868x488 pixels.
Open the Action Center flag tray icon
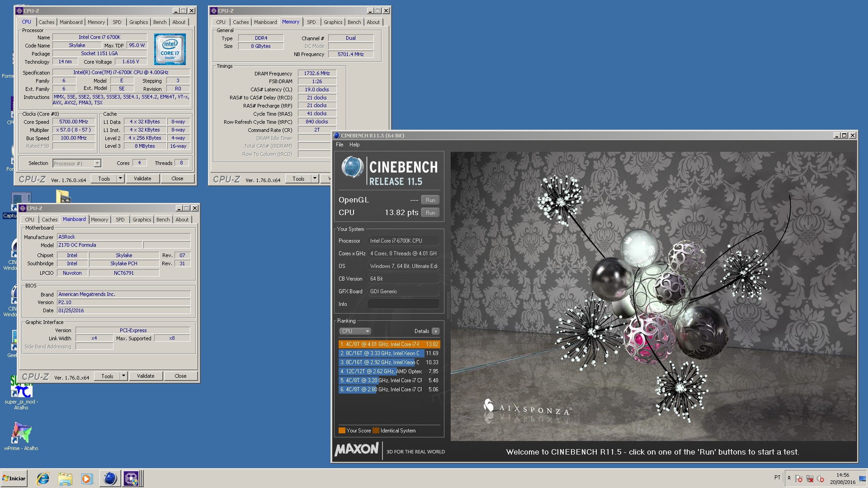(x=799, y=479)
